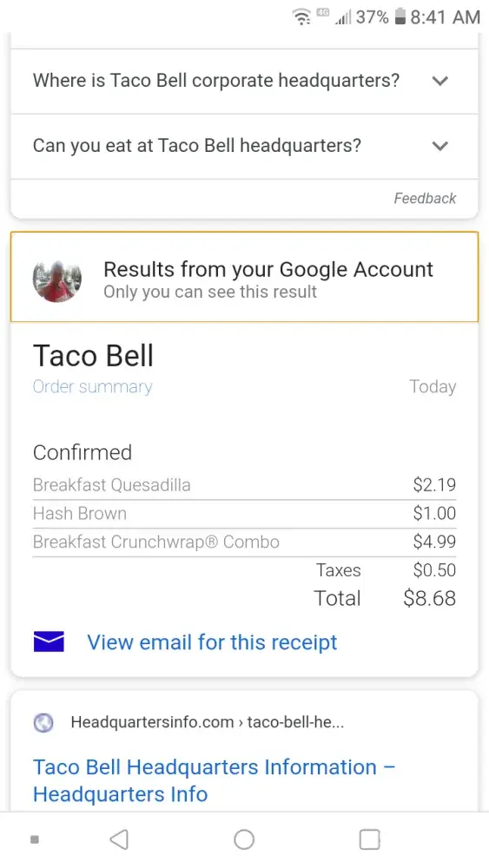Expand "Can you eat at Taco Bell headquarters?" chevron

coord(439,146)
